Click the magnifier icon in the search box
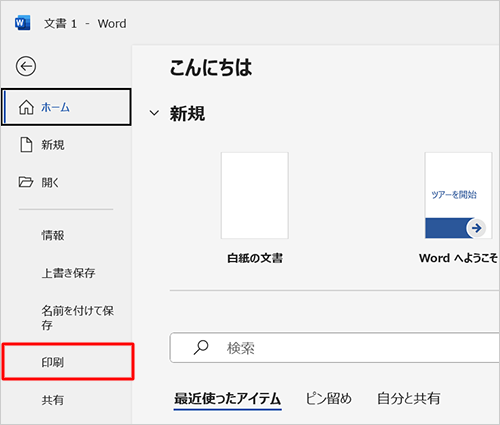This screenshot has height=425, width=500. pos(201,348)
